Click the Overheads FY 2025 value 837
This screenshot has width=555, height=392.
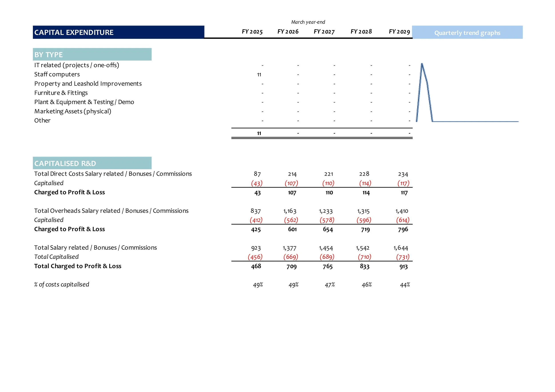256,211
